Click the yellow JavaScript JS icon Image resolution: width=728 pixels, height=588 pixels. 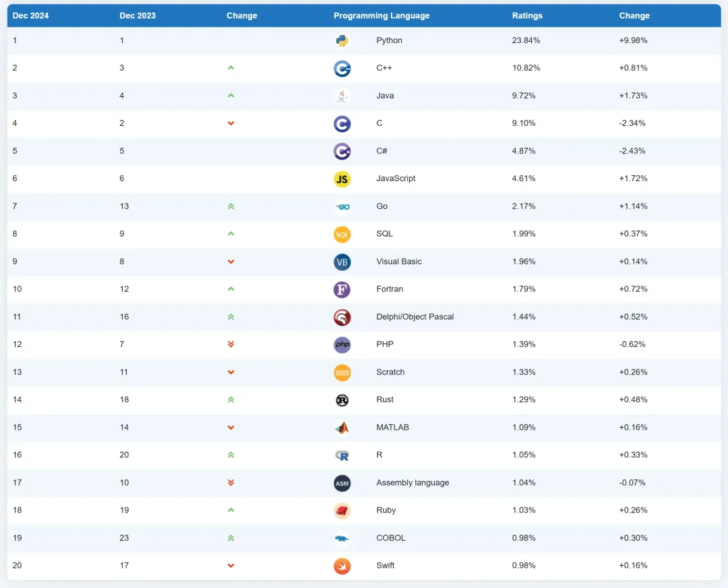342,178
